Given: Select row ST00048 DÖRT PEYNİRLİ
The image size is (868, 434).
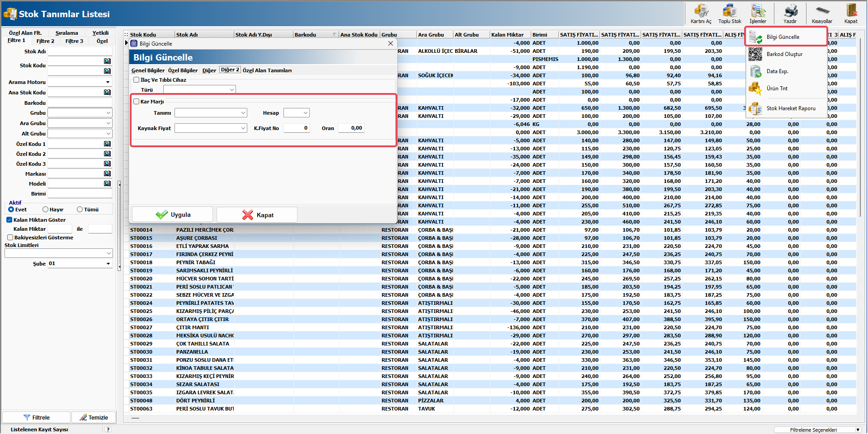Looking at the screenshot, I should click(x=490, y=401).
